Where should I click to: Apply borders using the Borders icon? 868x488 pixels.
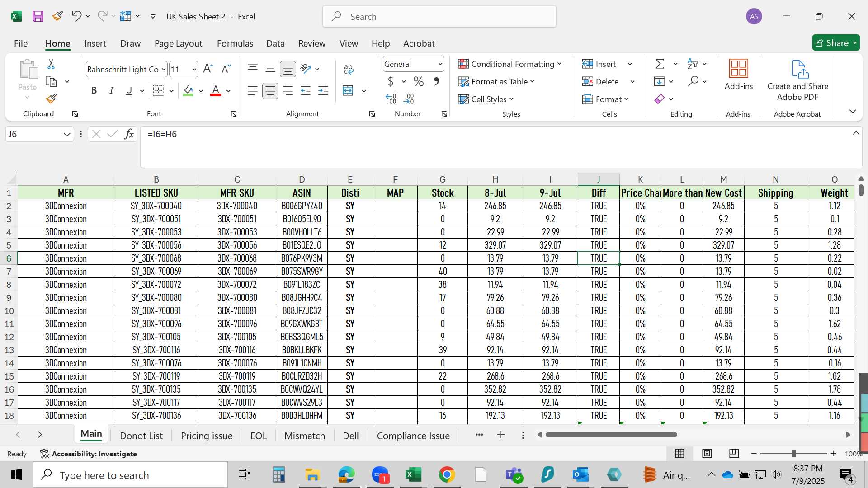158,90
